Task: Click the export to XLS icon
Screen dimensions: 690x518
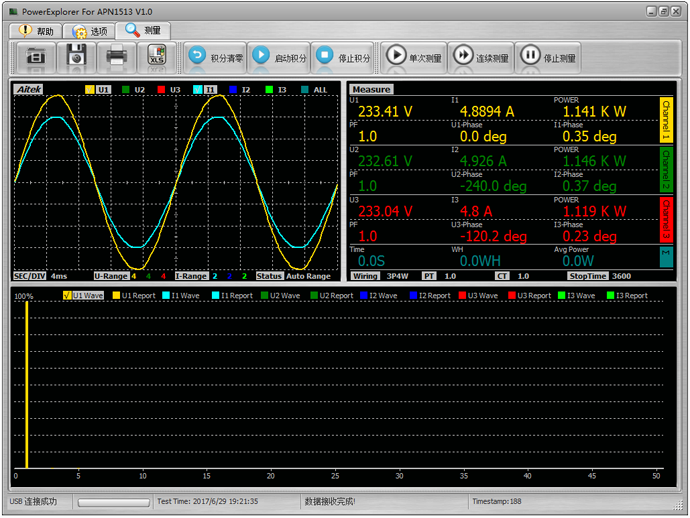Action: pyautogui.click(x=156, y=57)
